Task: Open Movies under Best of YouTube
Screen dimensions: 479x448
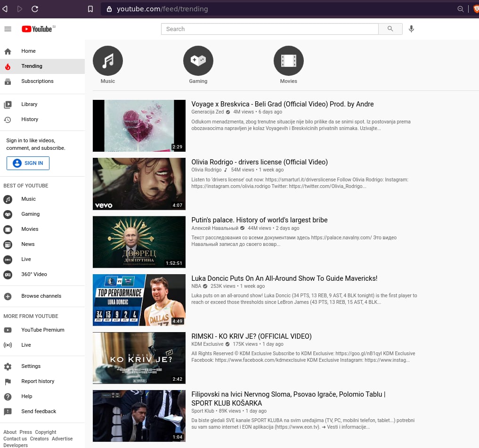Action: [42, 229]
